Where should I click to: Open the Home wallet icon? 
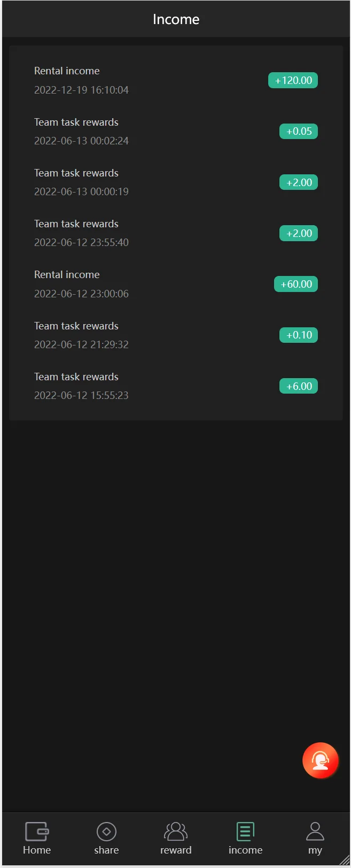point(37,832)
